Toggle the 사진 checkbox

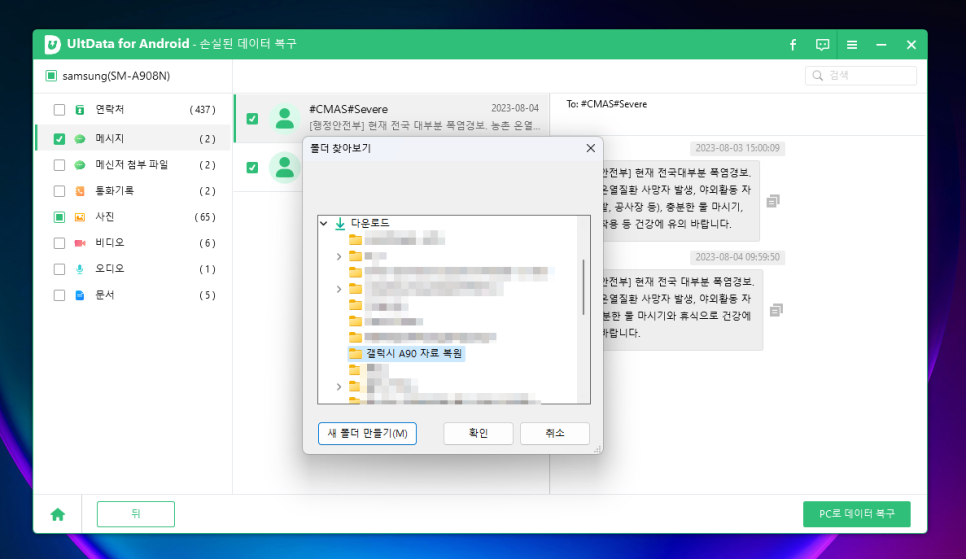click(x=59, y=217)
